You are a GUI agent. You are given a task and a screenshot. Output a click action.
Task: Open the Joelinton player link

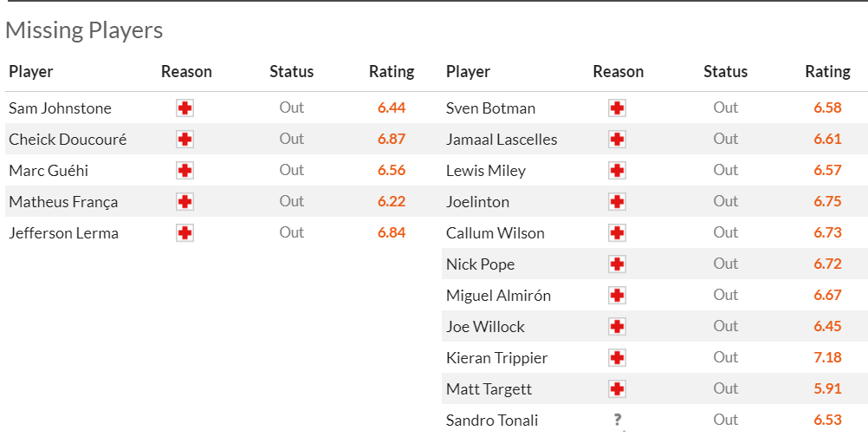click(x=477, y=202)
